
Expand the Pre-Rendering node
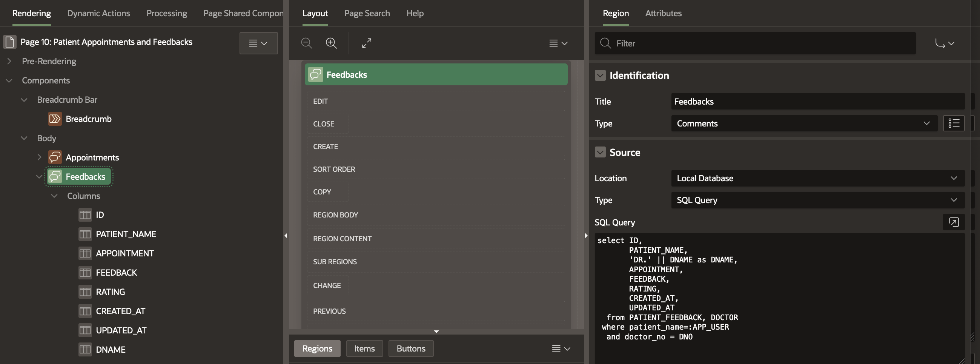tap(9, 61)
